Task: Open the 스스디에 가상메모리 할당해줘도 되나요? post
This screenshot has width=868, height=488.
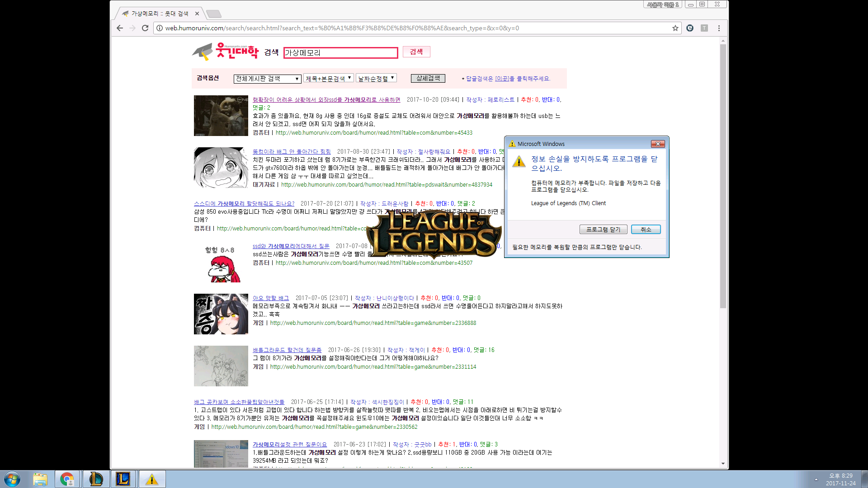Action: [x=244, y=204]
